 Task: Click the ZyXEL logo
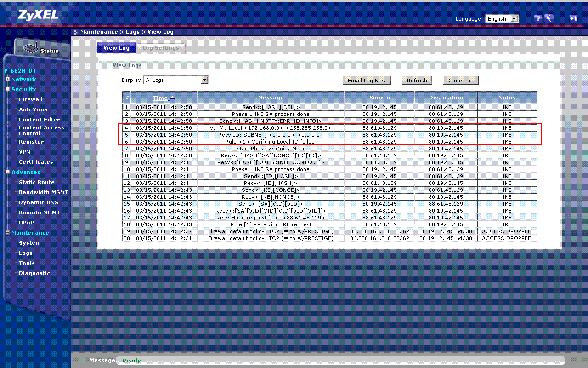(38, 15)
